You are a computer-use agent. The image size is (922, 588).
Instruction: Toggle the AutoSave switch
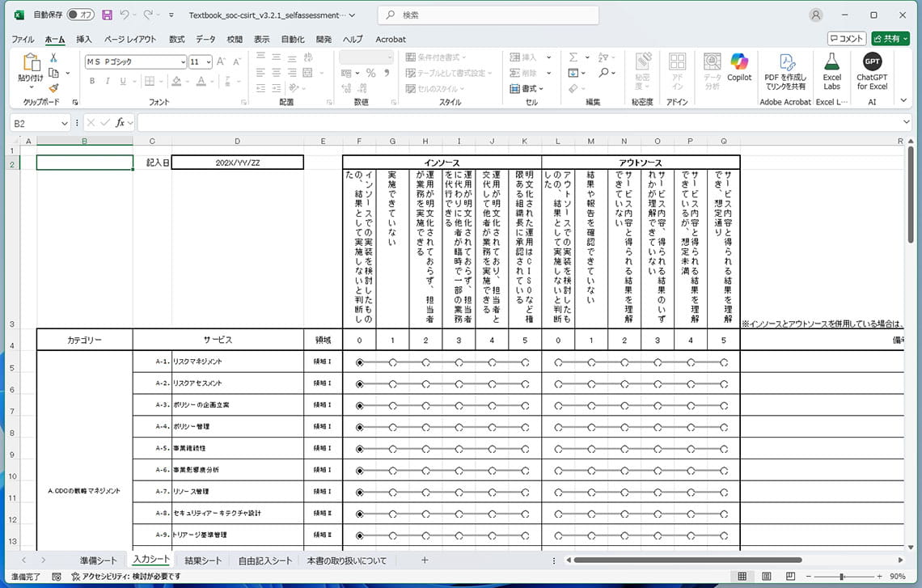tap(81, 15)
